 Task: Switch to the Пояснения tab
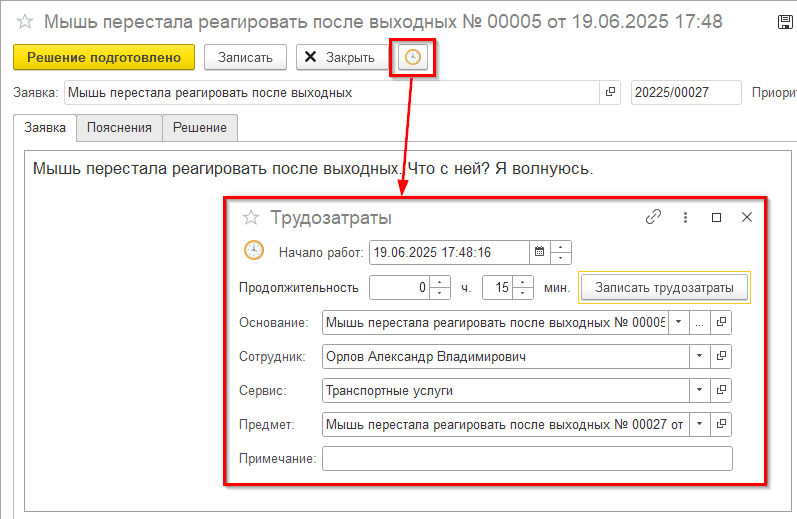tap(119, 128)
